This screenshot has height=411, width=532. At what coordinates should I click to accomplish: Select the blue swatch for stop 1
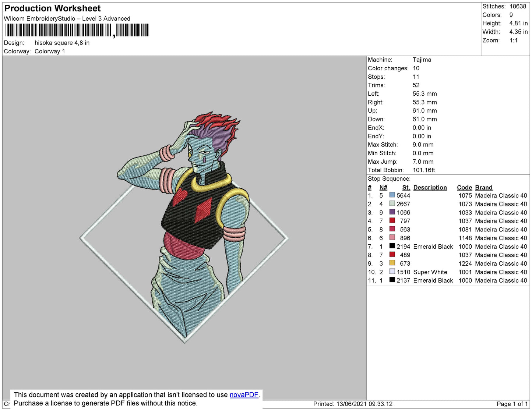click(392, 195)
